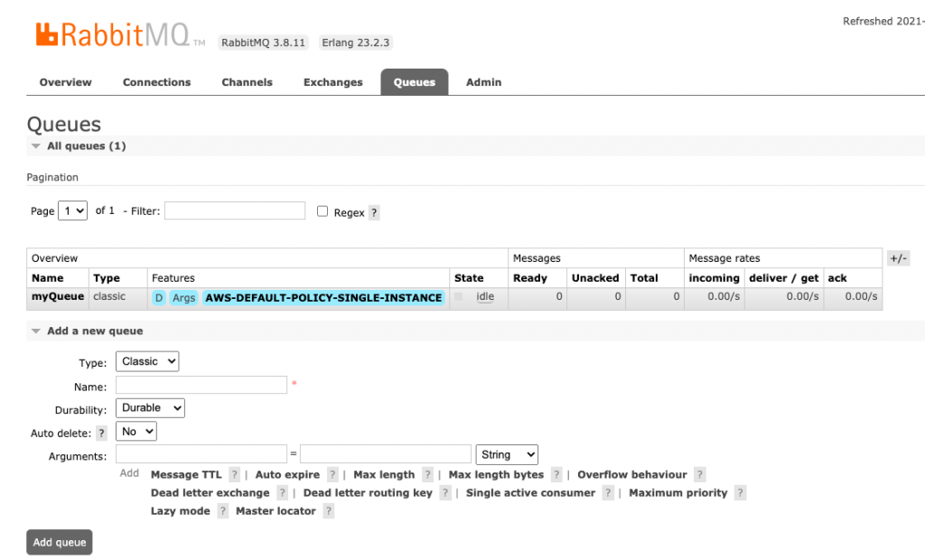The height and width of the screenshot is (560, 925).
Task: Open the Maximum priority help icon
Action: click(x=741, y=493)
